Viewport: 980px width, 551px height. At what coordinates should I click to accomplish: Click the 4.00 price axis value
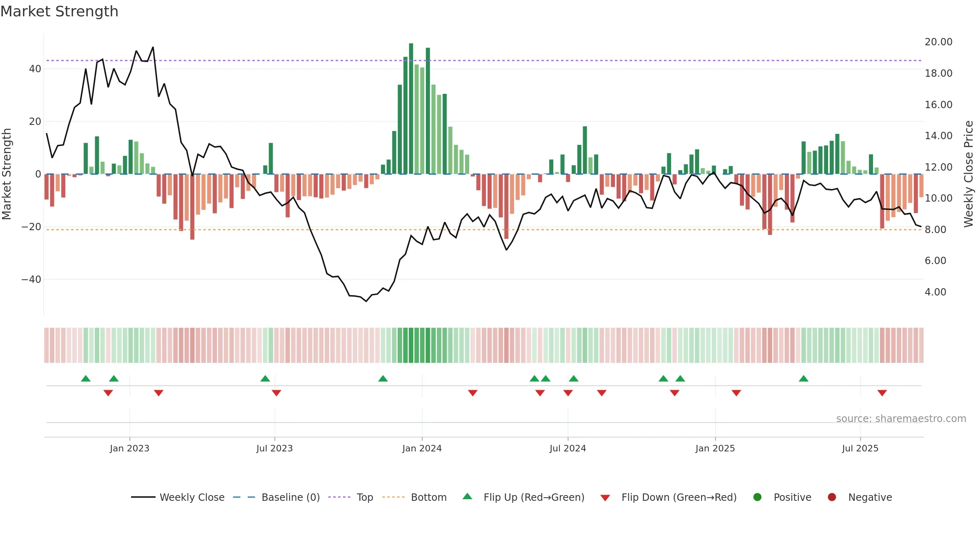[935, 292]
